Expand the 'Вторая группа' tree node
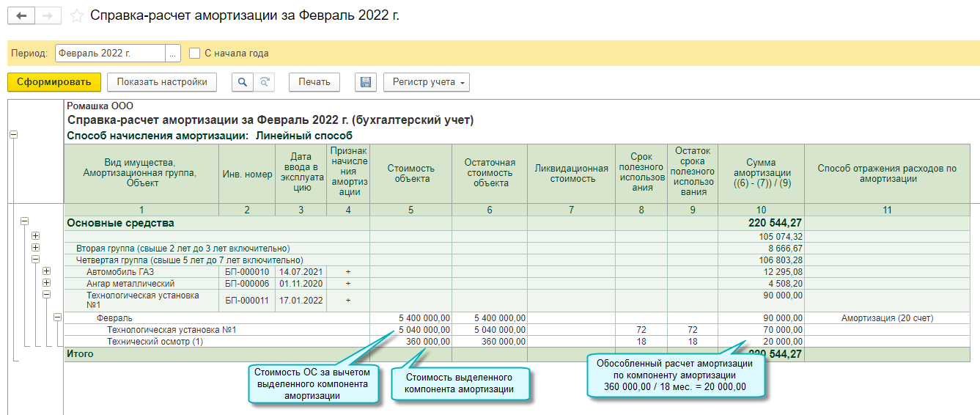Screen dimensions: 980x415 (x=35, y=248)
